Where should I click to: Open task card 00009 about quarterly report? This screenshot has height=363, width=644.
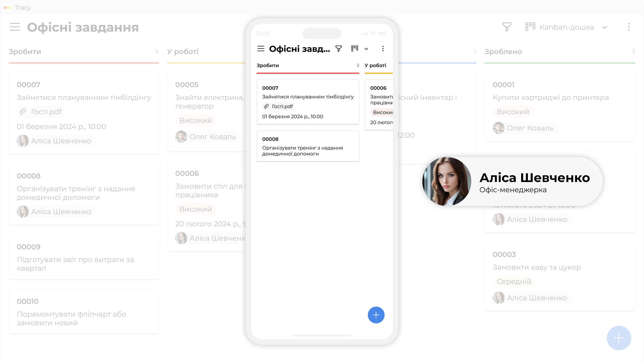click(x=84, y=257)
